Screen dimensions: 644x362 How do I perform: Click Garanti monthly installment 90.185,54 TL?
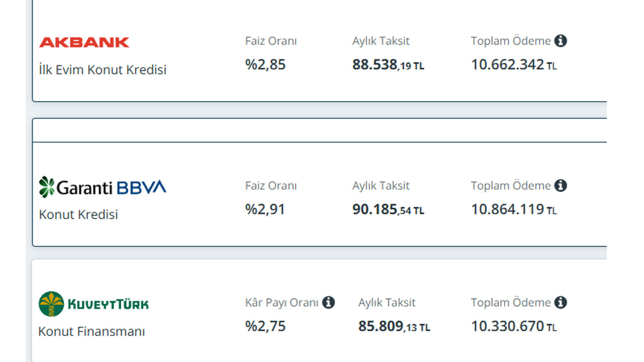click(388, 210)
